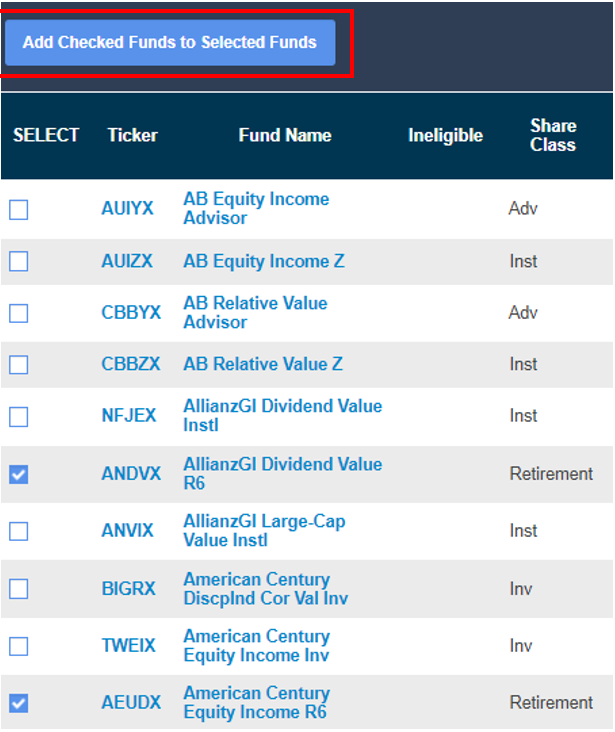Check the AUIZX fund checkbox

[19, 261]
